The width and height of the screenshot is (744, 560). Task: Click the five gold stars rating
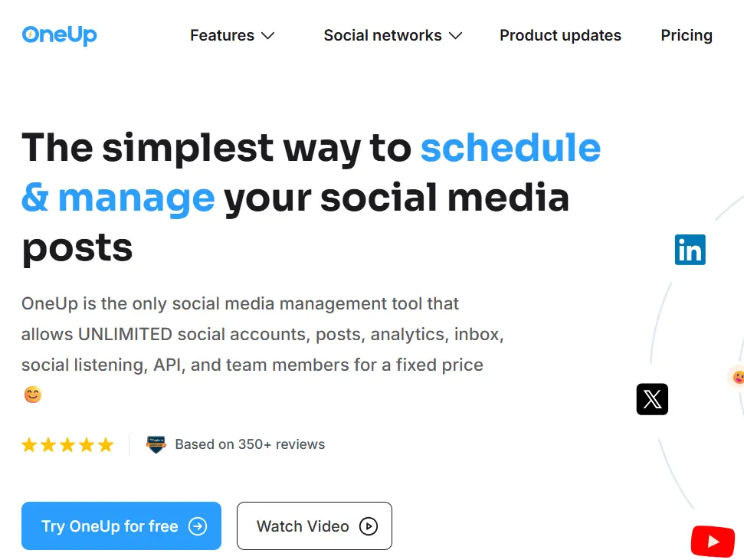click(67, 445)
